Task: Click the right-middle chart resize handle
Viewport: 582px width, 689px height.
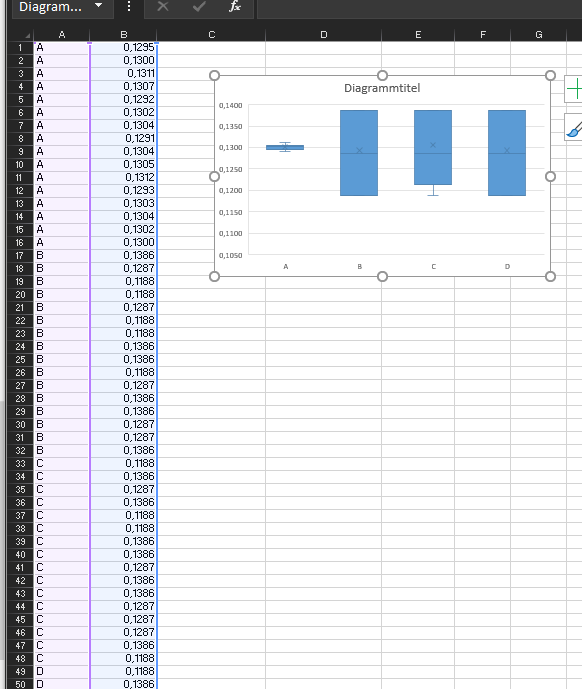Action: (x=550, y=176)
